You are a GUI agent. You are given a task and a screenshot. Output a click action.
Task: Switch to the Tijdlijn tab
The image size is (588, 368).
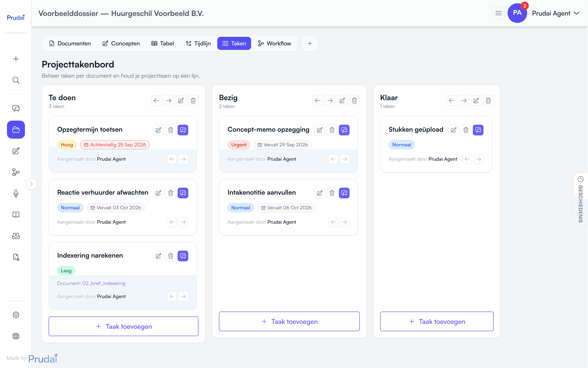pos(198,43)
